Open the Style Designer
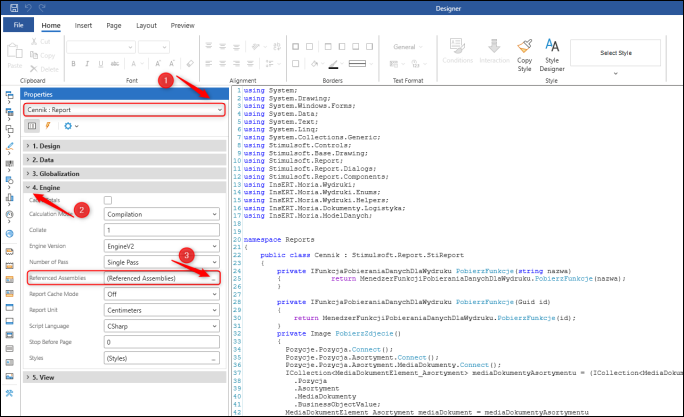The image size is (684, 417). [551, 45]
